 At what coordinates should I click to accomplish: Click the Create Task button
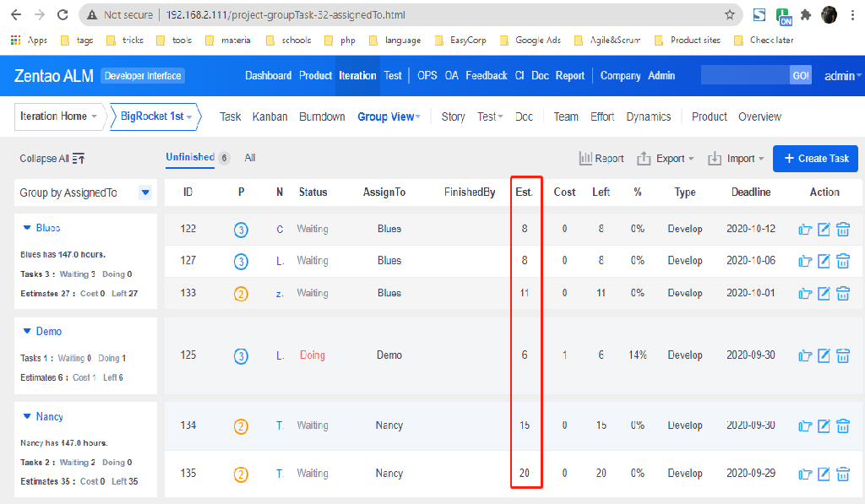point(815,159)
